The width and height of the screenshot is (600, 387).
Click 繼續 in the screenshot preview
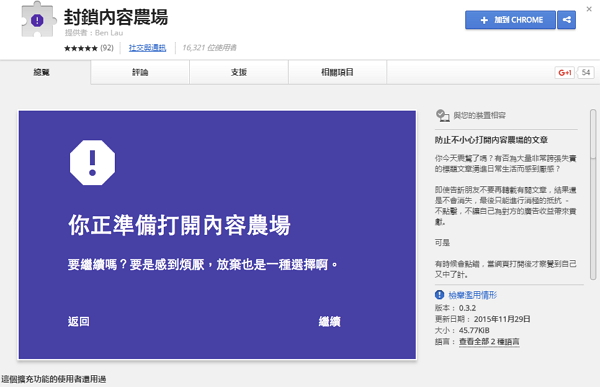[329, 322]
